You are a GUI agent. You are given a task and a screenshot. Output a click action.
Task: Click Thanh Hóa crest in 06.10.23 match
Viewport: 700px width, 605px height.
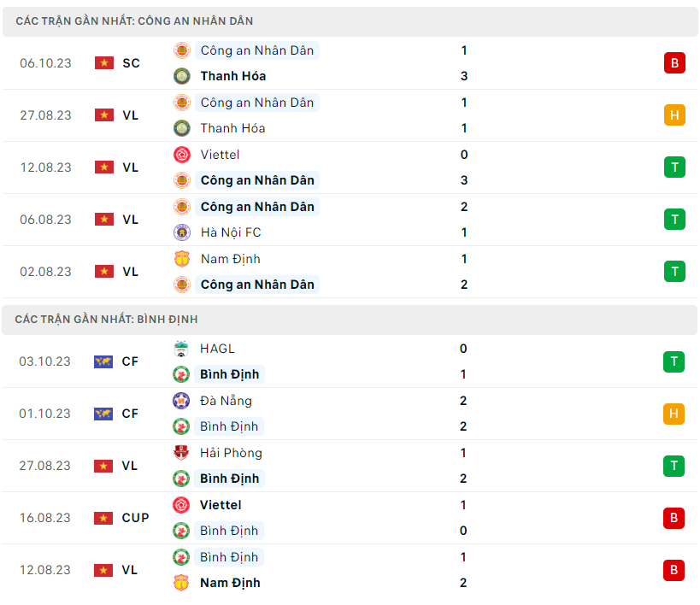point(182,76)
